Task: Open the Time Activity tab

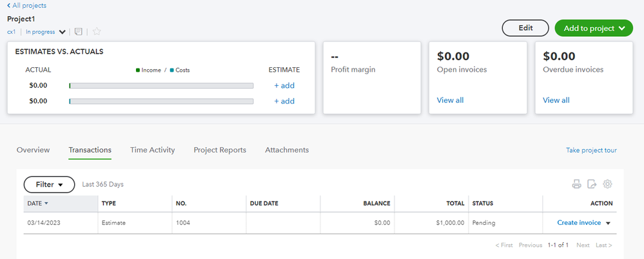Action: tap(152, 150)
